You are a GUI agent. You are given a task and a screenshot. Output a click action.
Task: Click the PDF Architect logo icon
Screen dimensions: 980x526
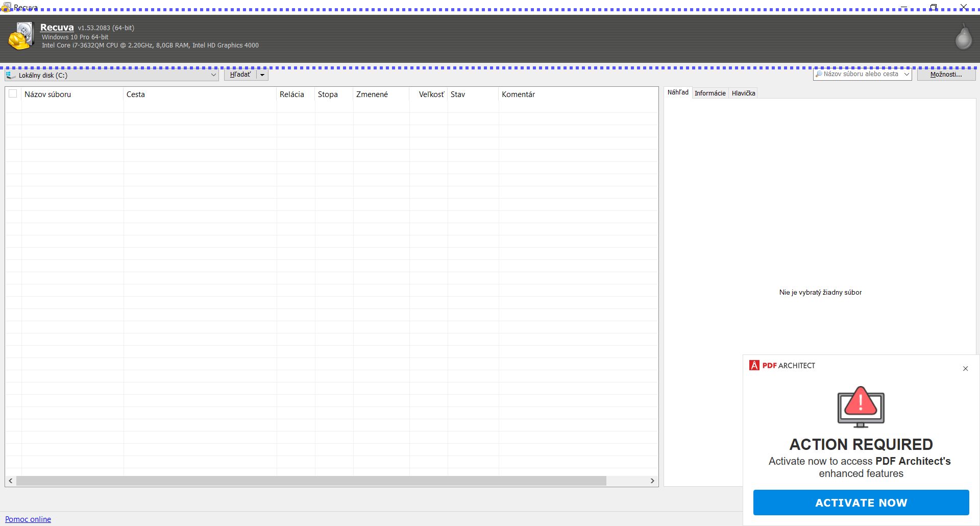(754, 365)
